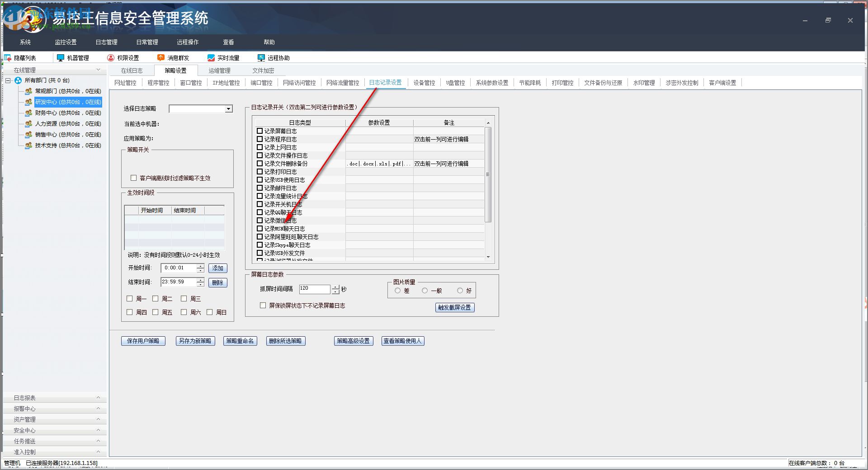Enable 记录屏幕日志 checkbox
The height and width of the screenshot is (470, 868).
pos(259,131)
